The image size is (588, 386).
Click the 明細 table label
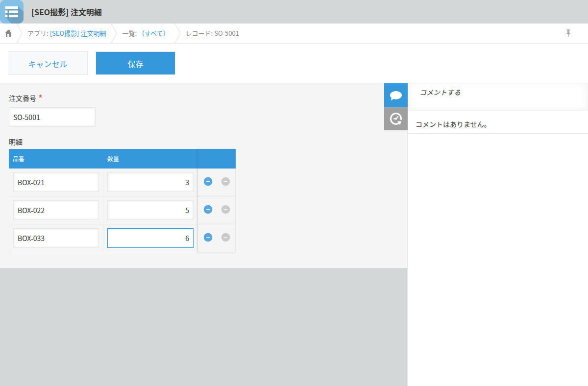pos(16,142)
